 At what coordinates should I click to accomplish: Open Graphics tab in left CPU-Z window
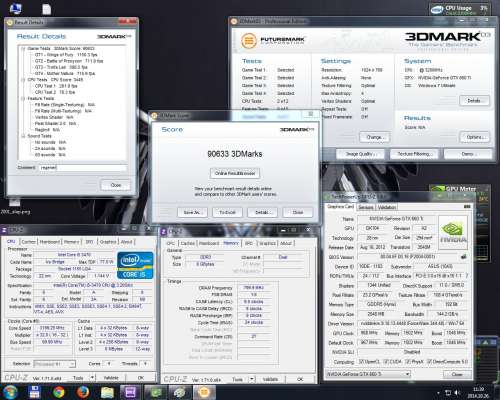(108, 242)
